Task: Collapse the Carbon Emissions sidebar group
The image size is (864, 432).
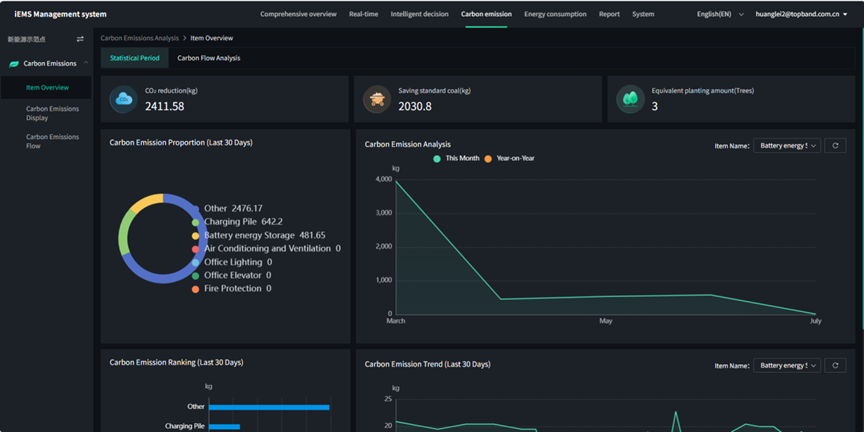Action: pyautogui.click(x=86, y=64)
